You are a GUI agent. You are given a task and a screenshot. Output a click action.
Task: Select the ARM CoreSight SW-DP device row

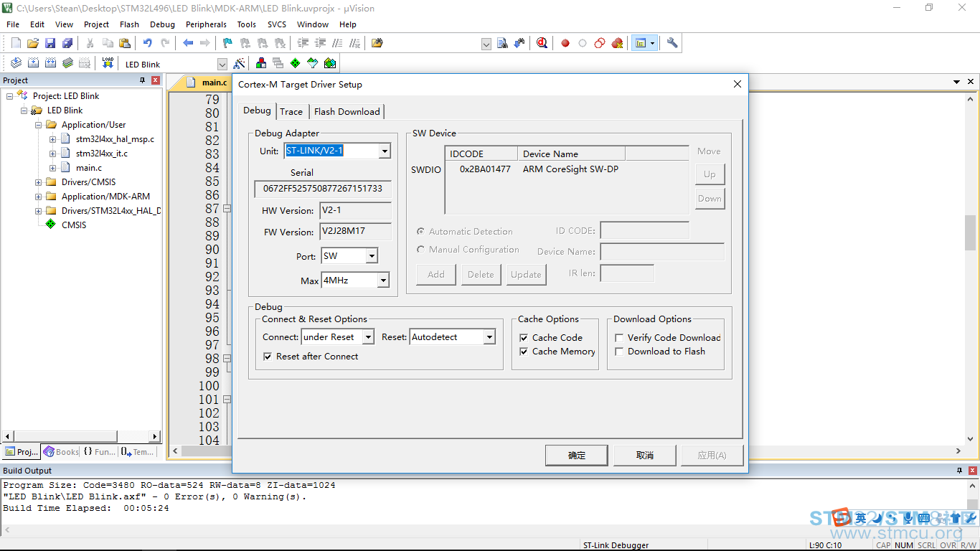click(567, 169)
